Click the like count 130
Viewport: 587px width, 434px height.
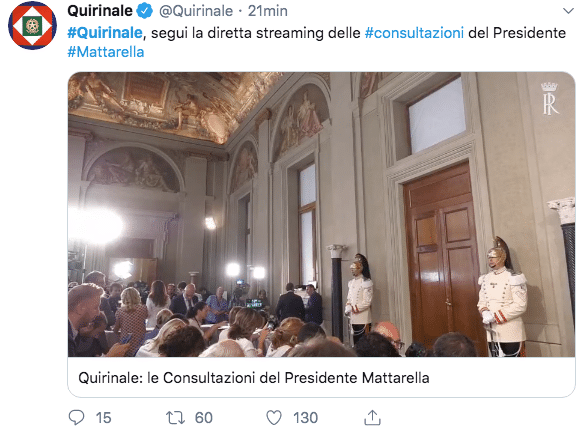pos(305,418)
